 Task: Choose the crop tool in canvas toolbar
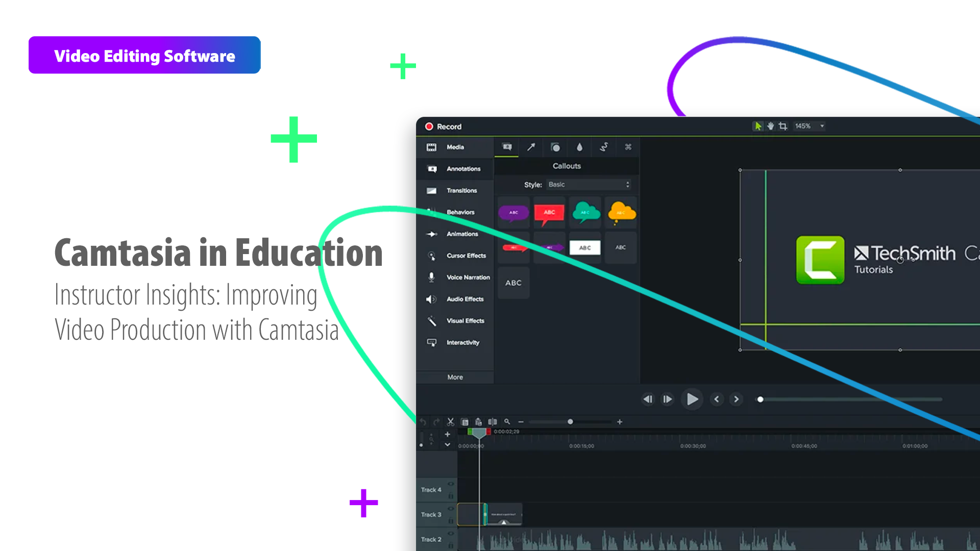783,126
